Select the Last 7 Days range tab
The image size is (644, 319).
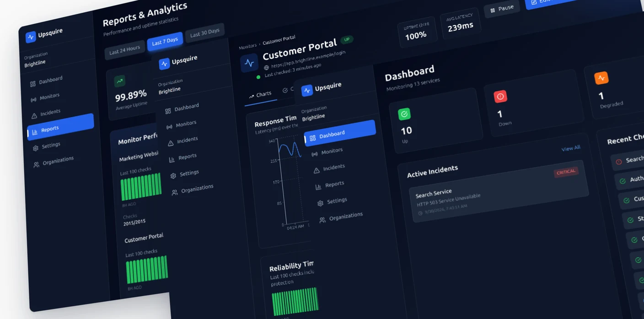(165, 42)
